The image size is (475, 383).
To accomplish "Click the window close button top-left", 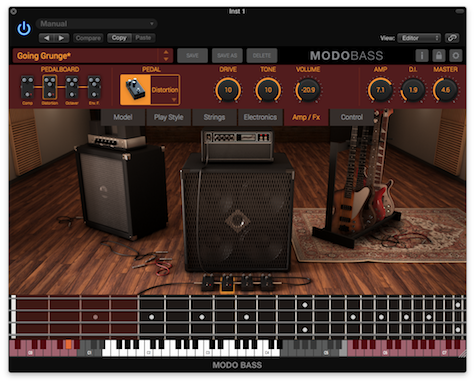I will pyautogui.click(x=14, y=12).
